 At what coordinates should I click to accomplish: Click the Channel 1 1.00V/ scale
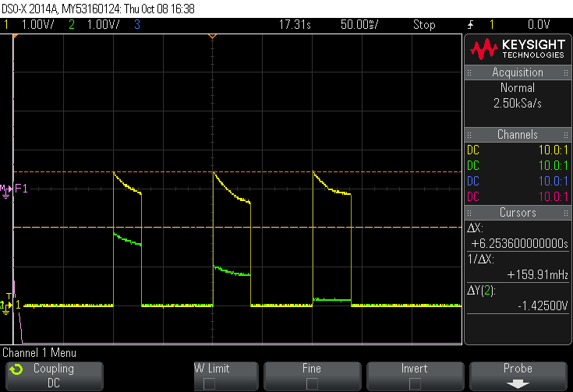pos(37,25)
